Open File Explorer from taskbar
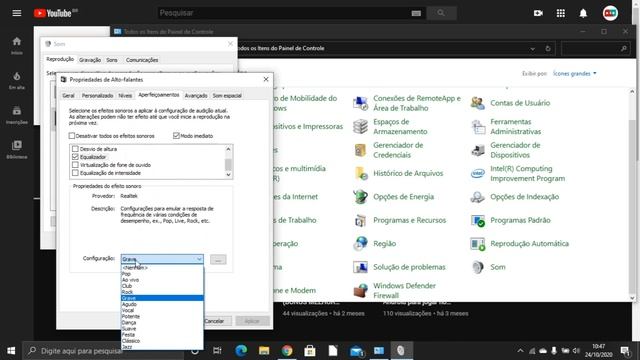640x360 pixels. coord(264,351)
